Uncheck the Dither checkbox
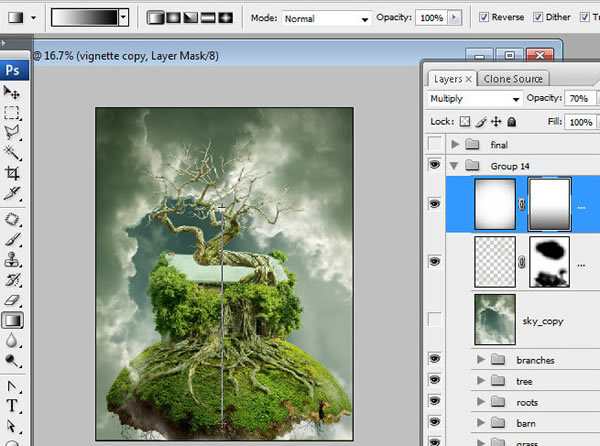 pos(539,18)
